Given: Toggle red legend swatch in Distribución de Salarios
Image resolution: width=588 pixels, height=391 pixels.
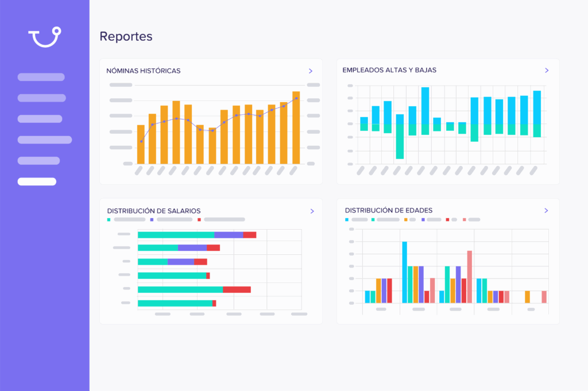Looking at the screenshot, I should coord(199,220).
